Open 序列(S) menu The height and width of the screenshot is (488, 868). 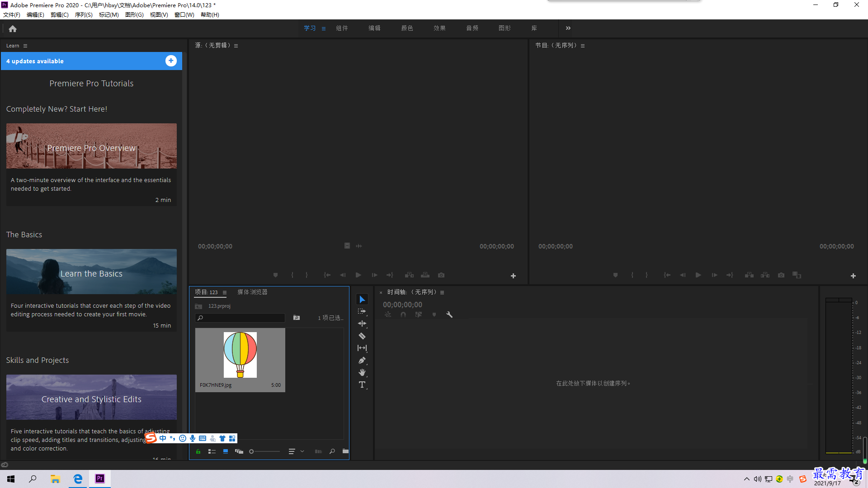(x=84, y=15)
